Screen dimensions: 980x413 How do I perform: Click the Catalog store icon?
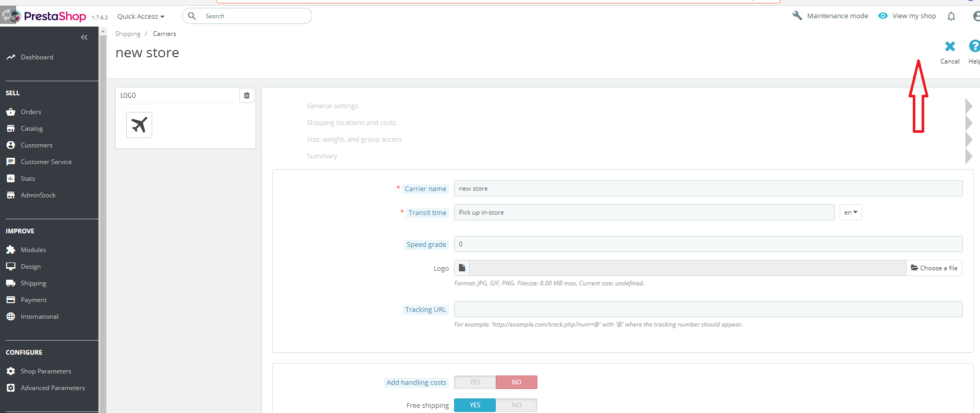click(10, 129)
